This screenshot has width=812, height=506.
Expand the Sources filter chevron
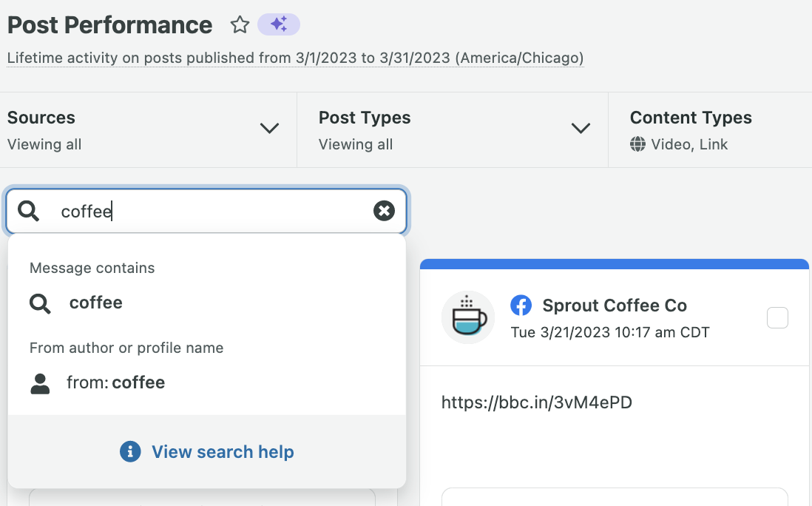(270, 129)
